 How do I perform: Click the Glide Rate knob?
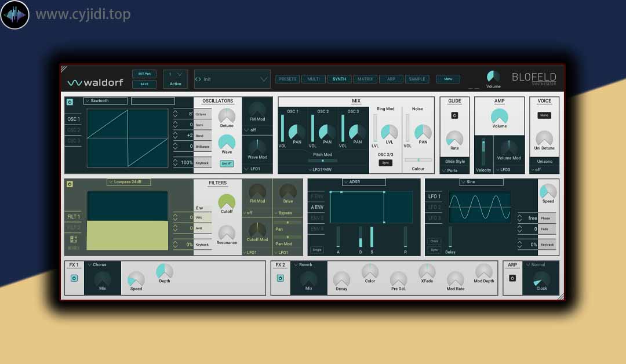pos(454,138)
